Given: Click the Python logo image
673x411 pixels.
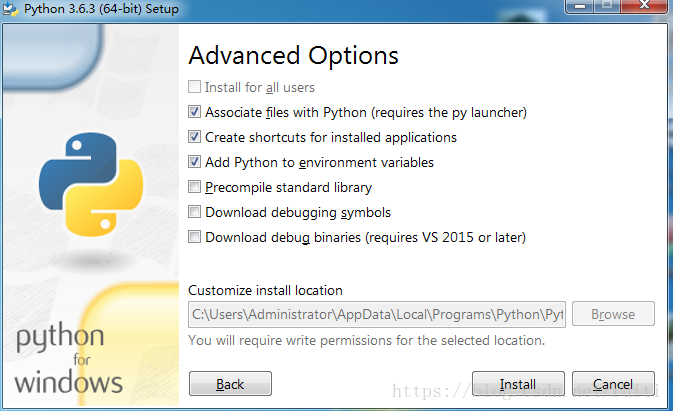Looking at the screenshot, I should (91, 184).
